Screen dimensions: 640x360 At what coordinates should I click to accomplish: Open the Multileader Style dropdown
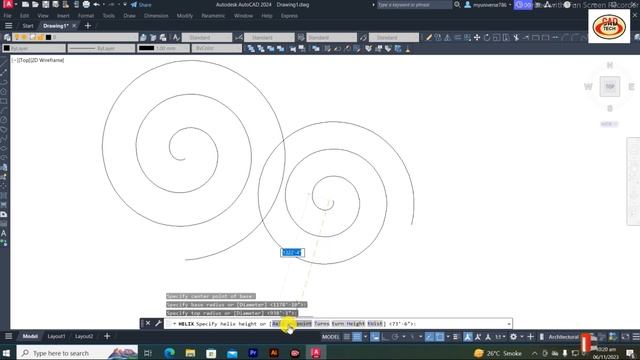pyautogui.click(x=394, y=37)
